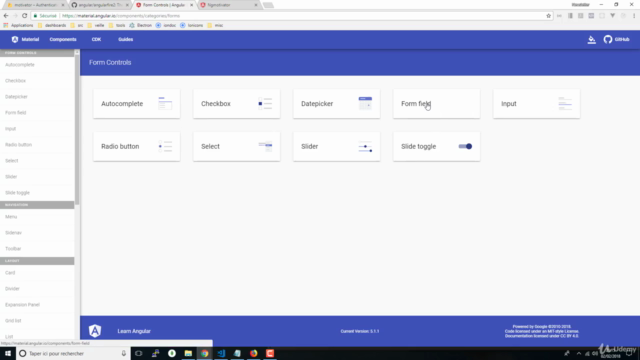
Task: Click the Visual Studio Code taskbar icon
Action: (221, 353)
